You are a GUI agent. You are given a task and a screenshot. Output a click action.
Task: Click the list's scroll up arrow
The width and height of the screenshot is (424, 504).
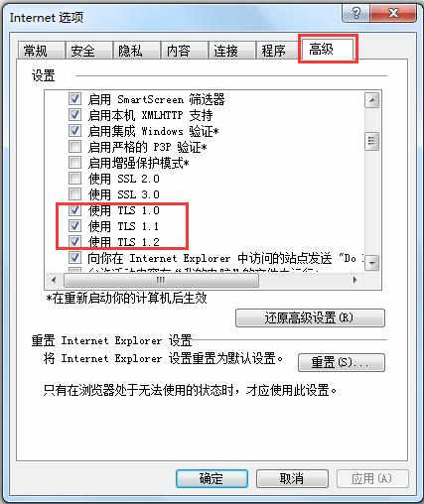point(372,100)
